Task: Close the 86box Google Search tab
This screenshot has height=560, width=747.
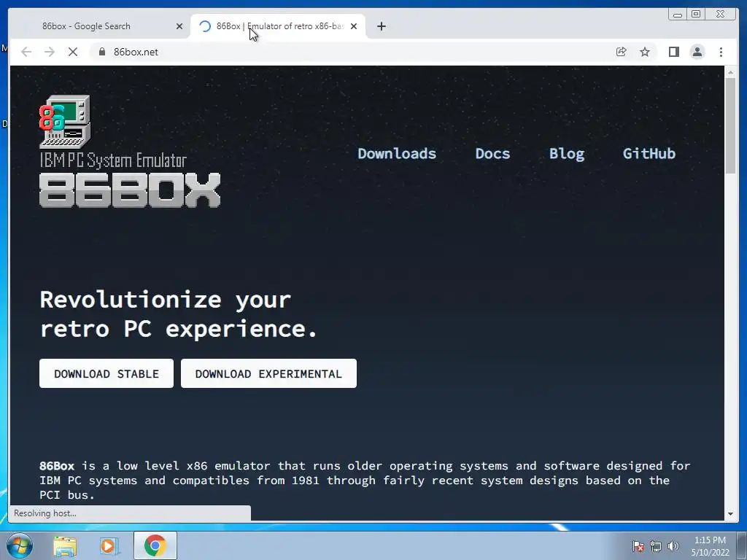Action: tap(179, 26)
